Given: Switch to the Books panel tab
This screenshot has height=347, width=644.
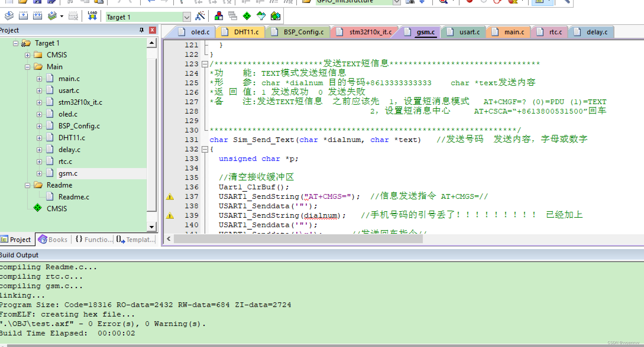Looking at the screenshot, I should tap(53, 239).
